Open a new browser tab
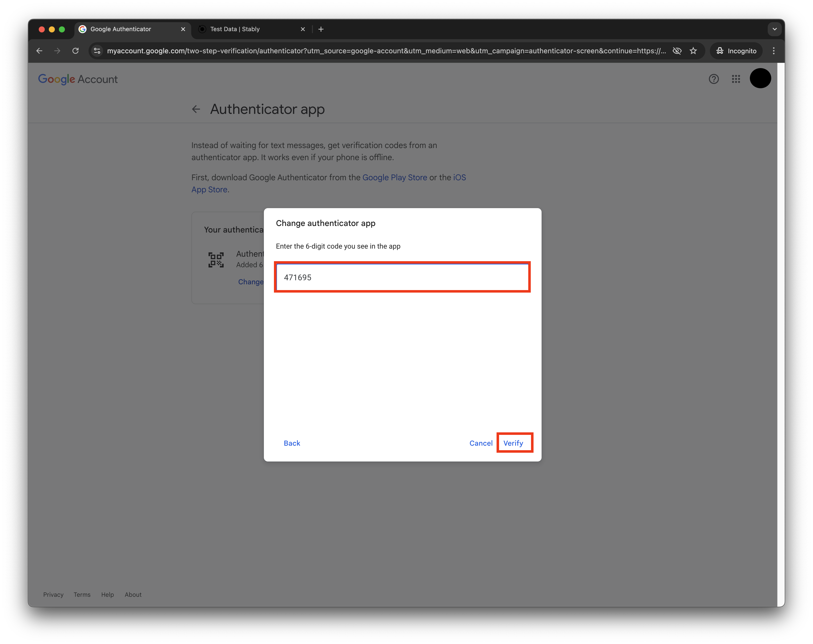This screenshot has width=813, height=644. [x=321, y=29]
